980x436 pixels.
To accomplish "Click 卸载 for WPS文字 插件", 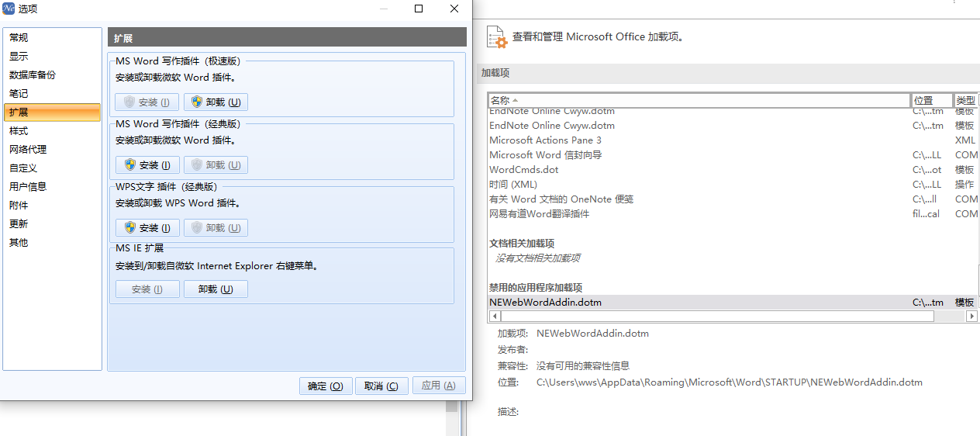I will click(216, 227).
